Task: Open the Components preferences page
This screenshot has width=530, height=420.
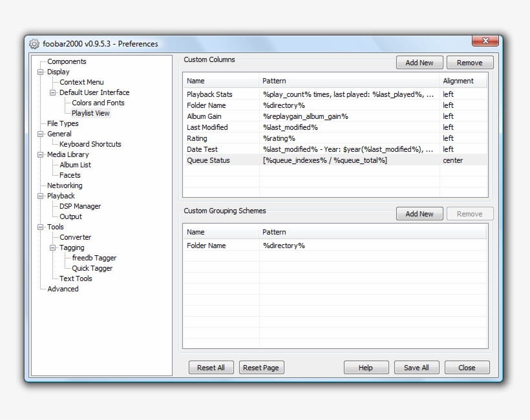Action: 67,61
